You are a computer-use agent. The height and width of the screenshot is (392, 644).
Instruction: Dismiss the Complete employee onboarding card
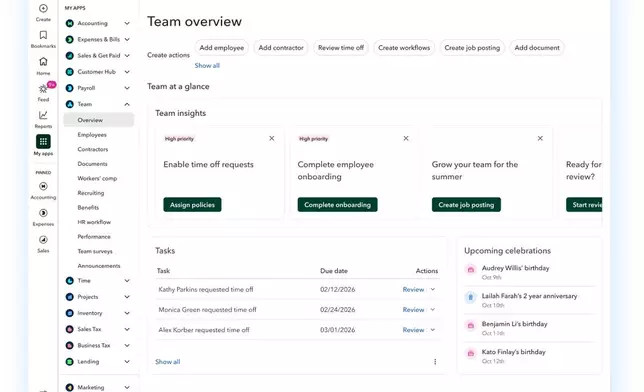[x=406, y=138]
